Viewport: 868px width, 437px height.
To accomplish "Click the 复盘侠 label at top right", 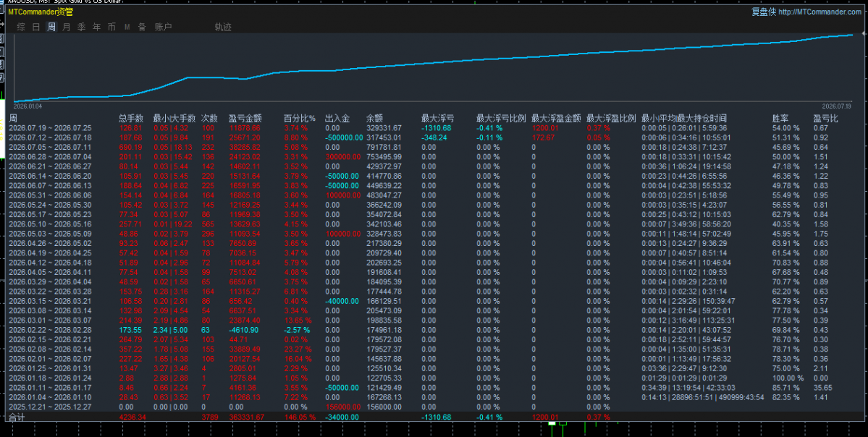I will click(x=763, y=12).
